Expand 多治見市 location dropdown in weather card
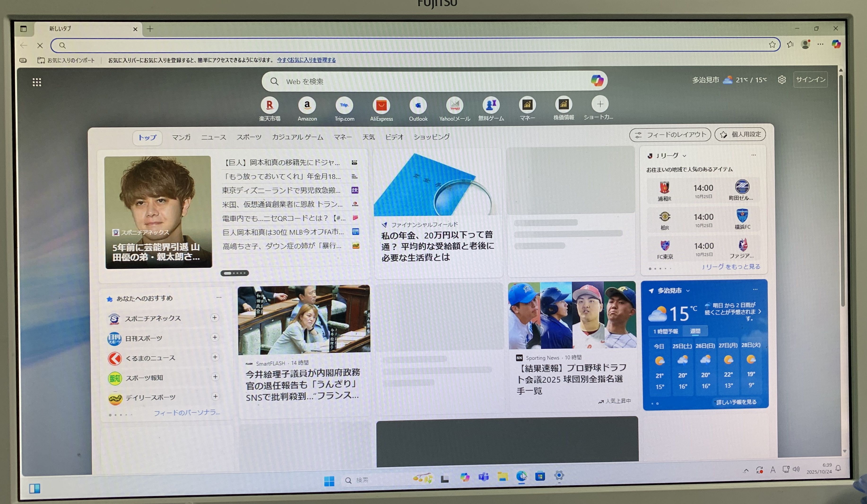 click(x=688, y=291)
